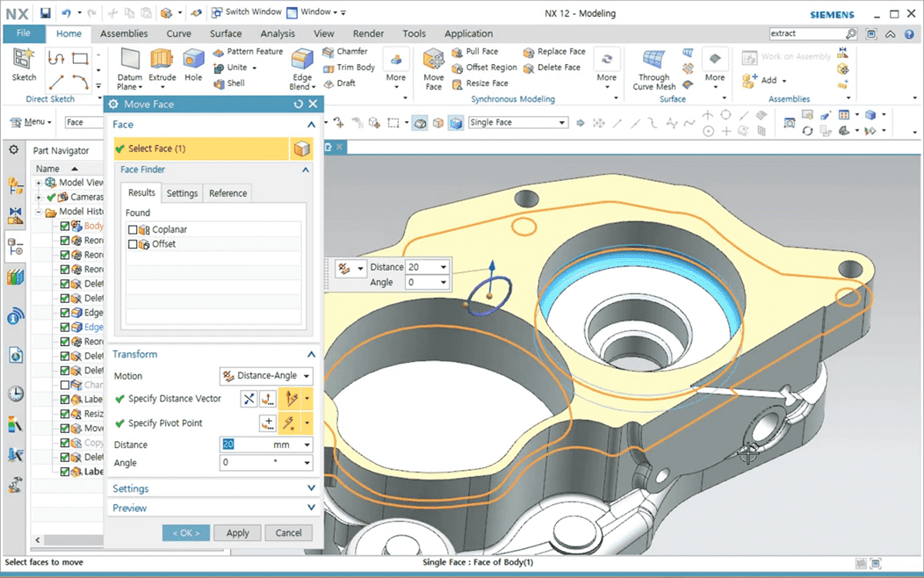Click the Undo arrow icon
Image resolution: width=924 pixels, height=578 pixels.
(x=67, y=13)
